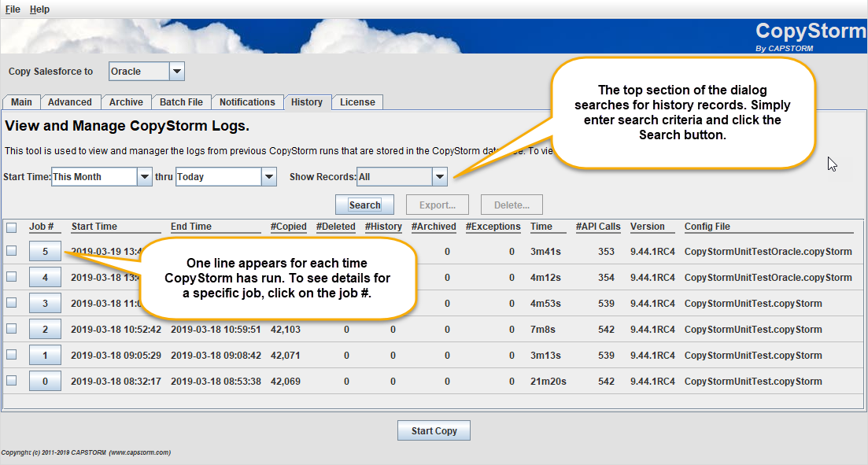Click the API calls value 354
The width and height of the screenshot is (868, 465).
click(x=606, y=277)
